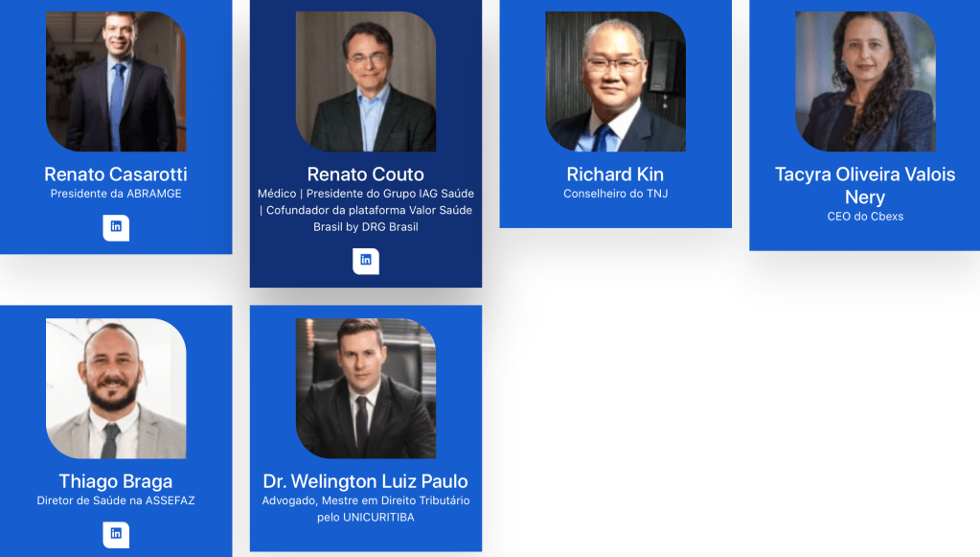Click Tacyra Oliveira Valois Nery's photo
Screen dimensions: 980x557
pos(866,81)
